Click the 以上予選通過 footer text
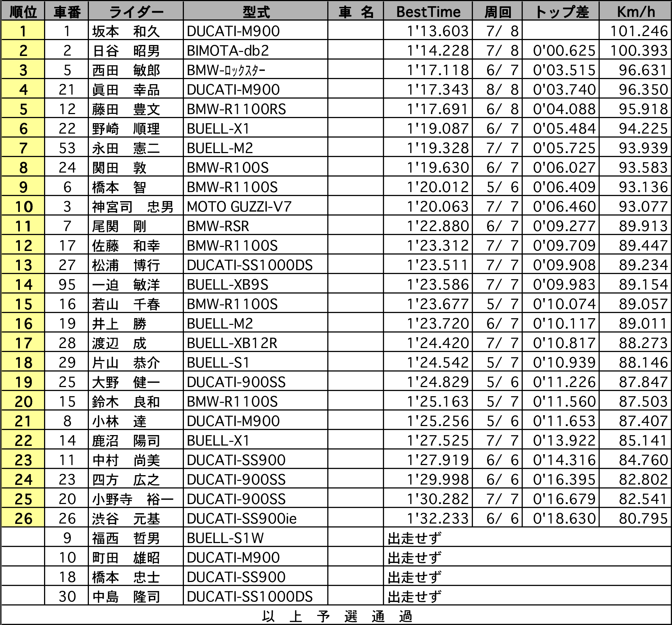672x625 pixels. [336, 616]
